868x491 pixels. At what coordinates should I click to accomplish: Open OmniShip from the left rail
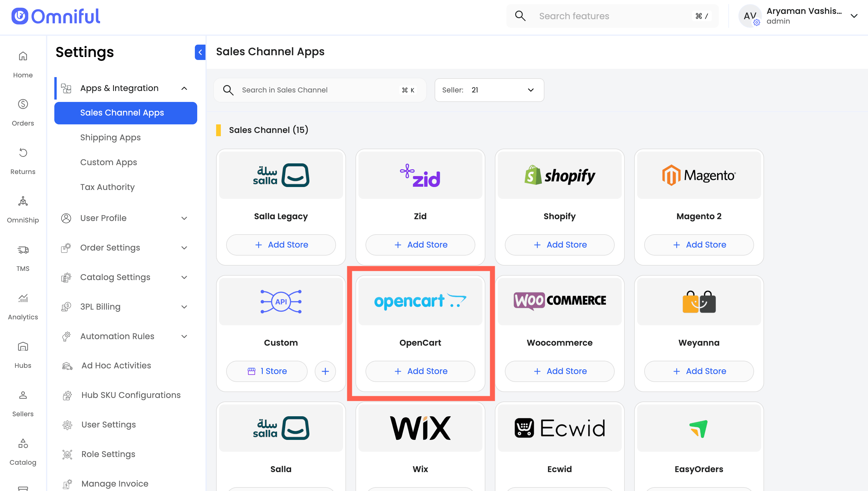[x=22, y=202]
